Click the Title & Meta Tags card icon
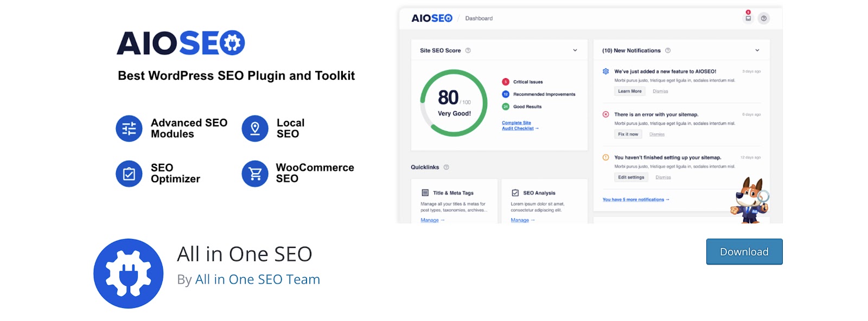Viewport: 868px width, 321px height. 425,192
